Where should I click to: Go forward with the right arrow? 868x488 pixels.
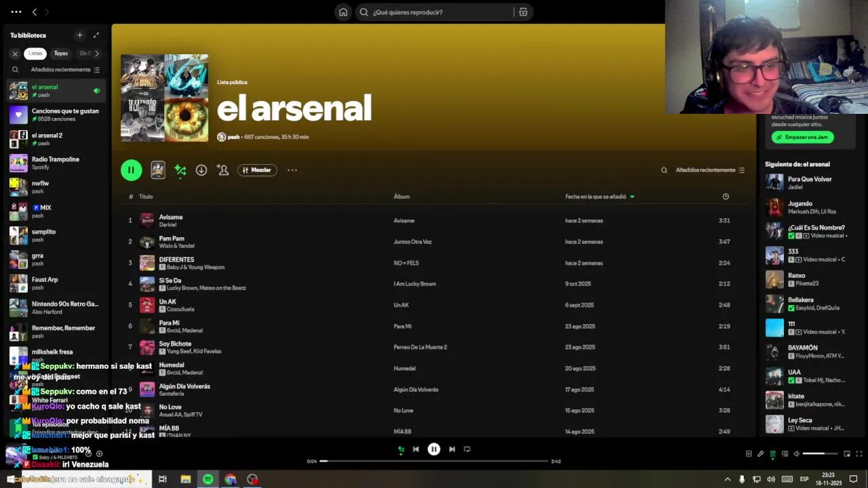click(46, 12)
